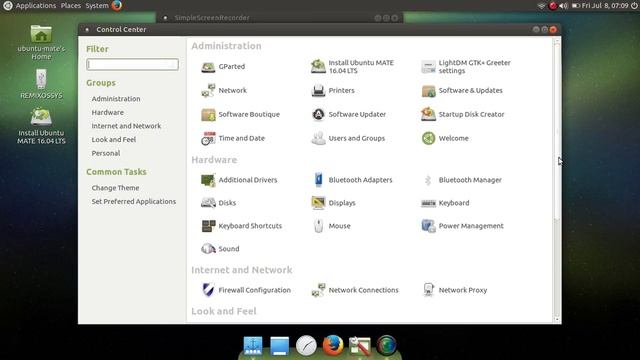Image resolution: width=640 pixels, height=360 pixels.
Task: Focus the Filter search field
Action: (x=132, y=64)
